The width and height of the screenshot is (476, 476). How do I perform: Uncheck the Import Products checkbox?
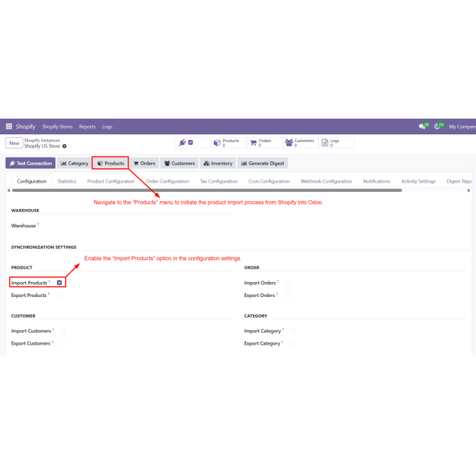tap(59, 283)
